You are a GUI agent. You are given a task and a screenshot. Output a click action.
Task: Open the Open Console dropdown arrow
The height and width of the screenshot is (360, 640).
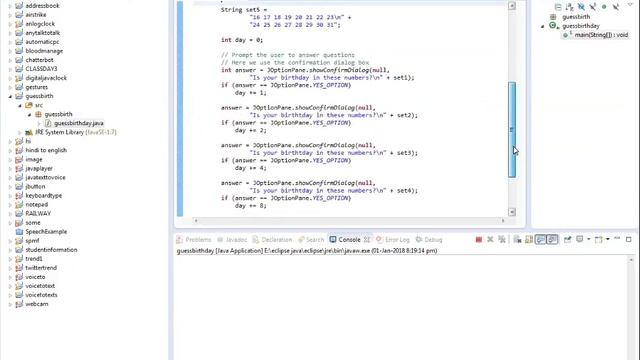tap(608, 240)
